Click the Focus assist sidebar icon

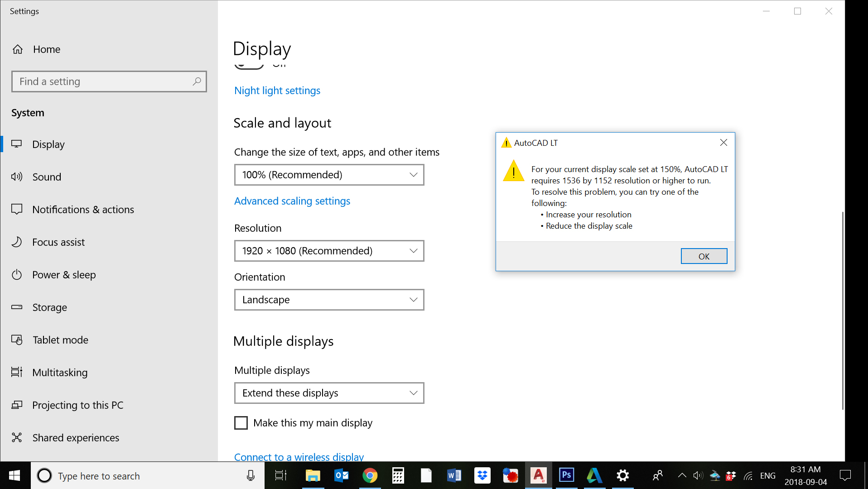17,242
